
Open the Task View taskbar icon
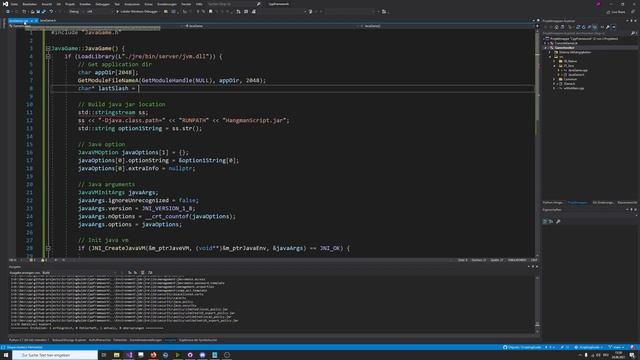pyautogui.click(x=104, y=355)
